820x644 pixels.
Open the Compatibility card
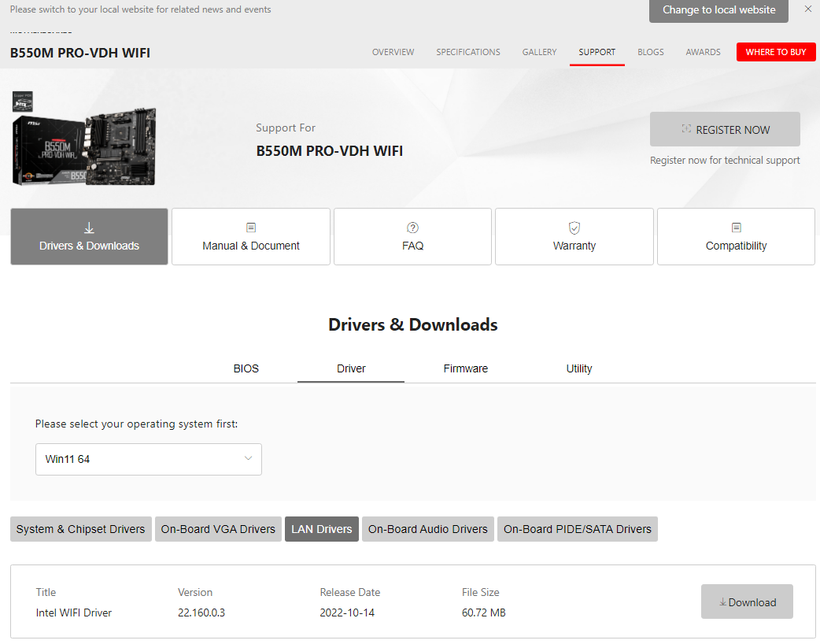pos(736,236)
